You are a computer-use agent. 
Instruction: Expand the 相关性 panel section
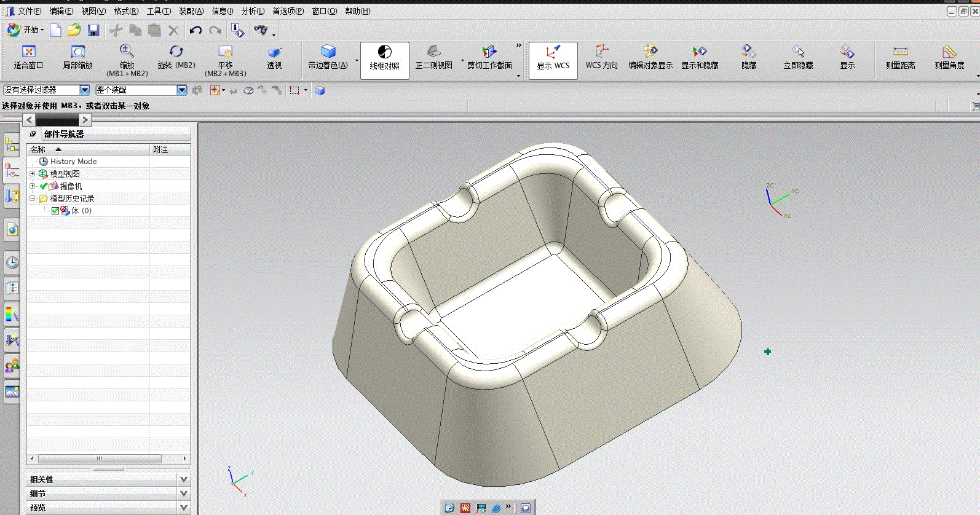click(x=183, y=479)
